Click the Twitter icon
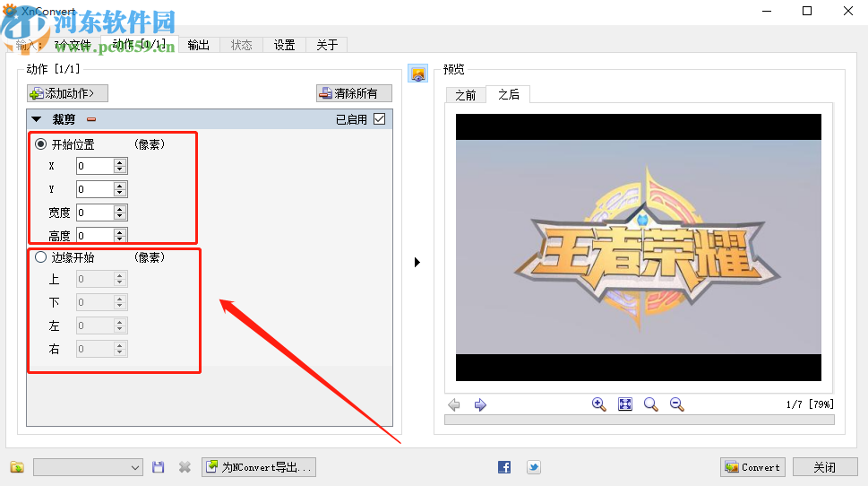 pos(534,467)
